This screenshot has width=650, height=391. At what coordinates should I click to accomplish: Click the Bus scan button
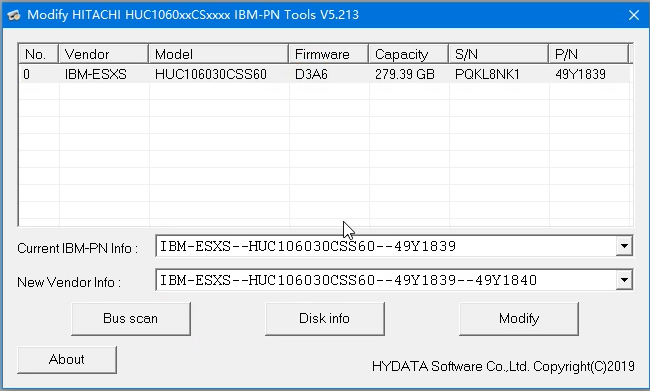point(131,318)
